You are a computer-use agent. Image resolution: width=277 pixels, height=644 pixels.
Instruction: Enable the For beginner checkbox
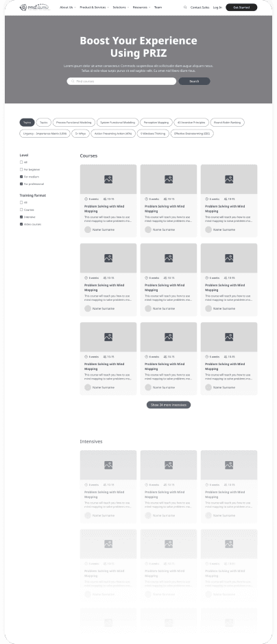tap(21, 169)
